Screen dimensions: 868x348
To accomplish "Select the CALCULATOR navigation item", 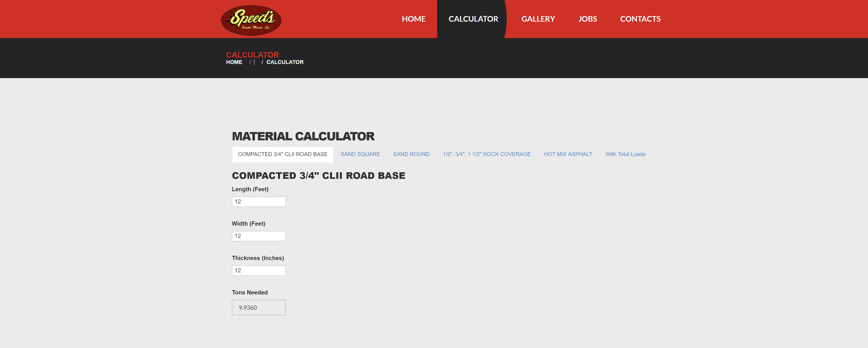I will pyautogui.click(x=473, y=19).
